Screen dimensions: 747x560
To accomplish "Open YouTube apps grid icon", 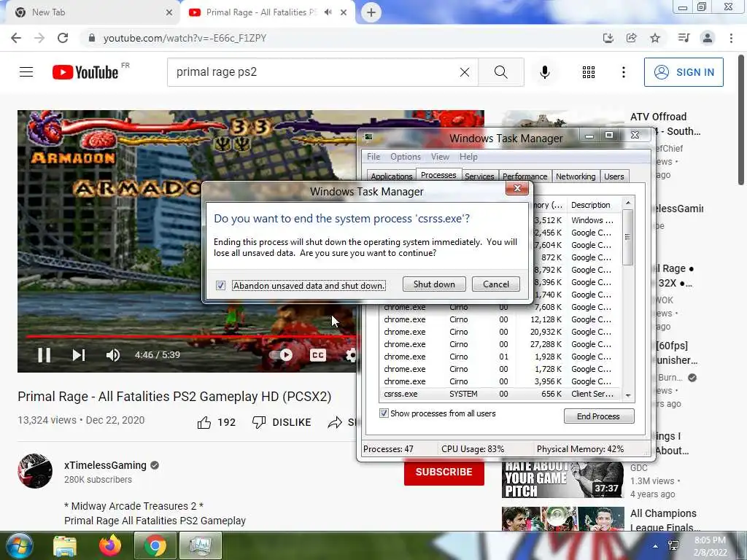I will (589, 72).
